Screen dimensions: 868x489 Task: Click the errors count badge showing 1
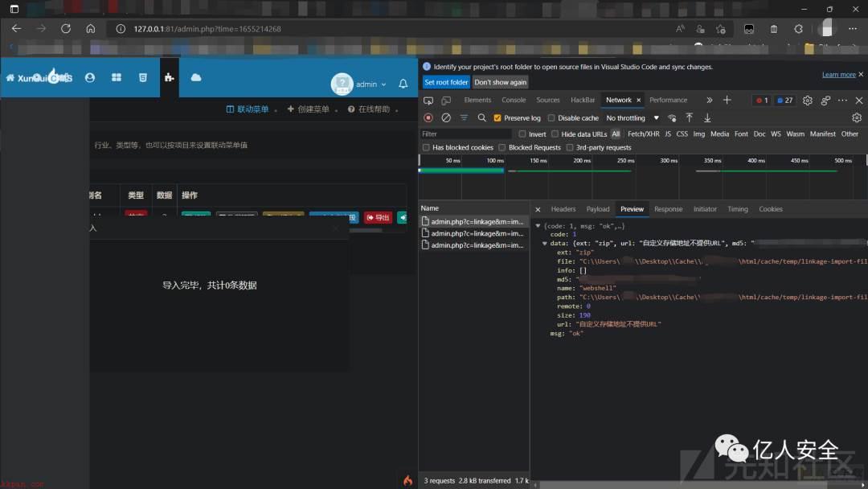(762, 101)
